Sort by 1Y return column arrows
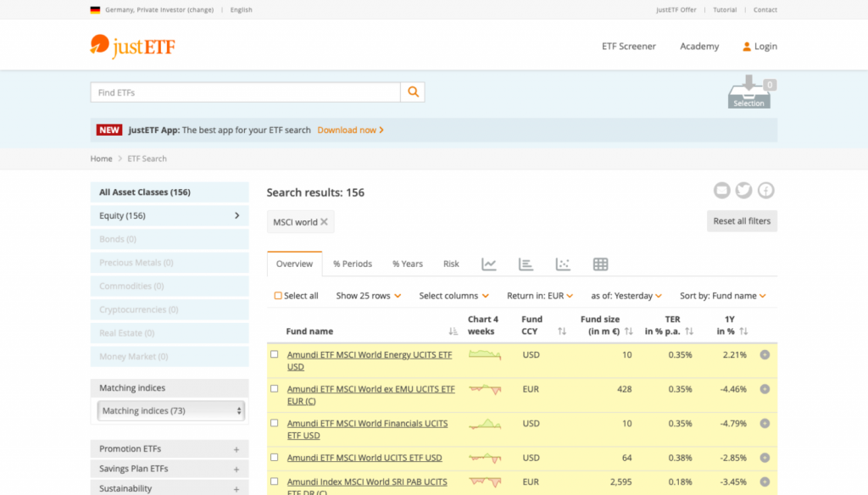 pos(743,331)
